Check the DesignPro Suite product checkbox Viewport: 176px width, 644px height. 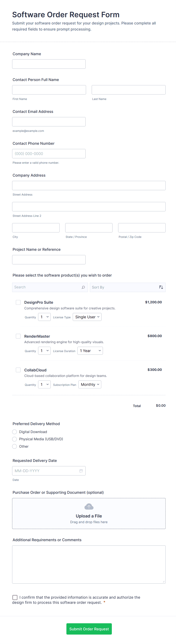point(18,302)
